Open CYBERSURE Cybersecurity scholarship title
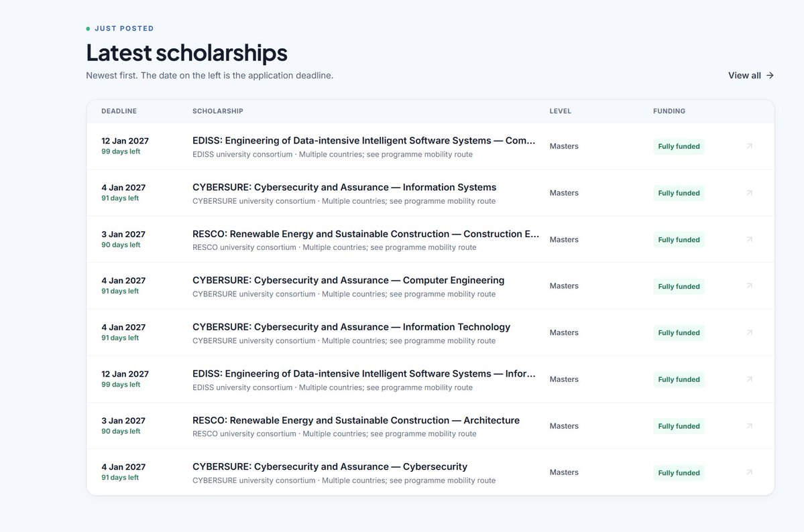Image resolution: width=804 pixels, height=532 pixels. pyautogui.click(x=330, y=467)
